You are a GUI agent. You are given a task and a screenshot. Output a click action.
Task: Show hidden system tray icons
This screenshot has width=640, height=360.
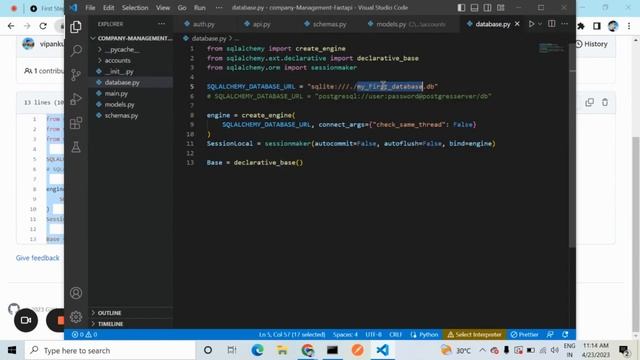tap(482, 350)
